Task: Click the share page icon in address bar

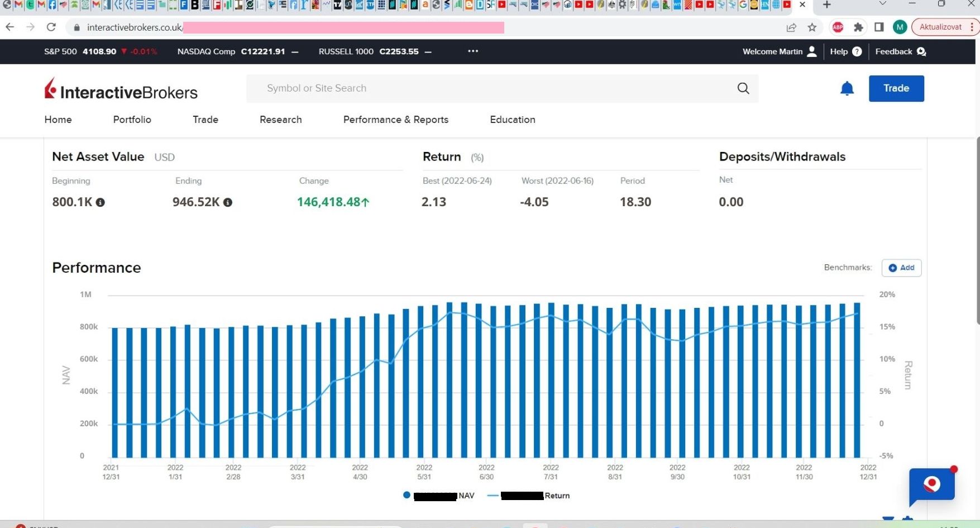Action: pyautogui.click(x=791, y=27)
